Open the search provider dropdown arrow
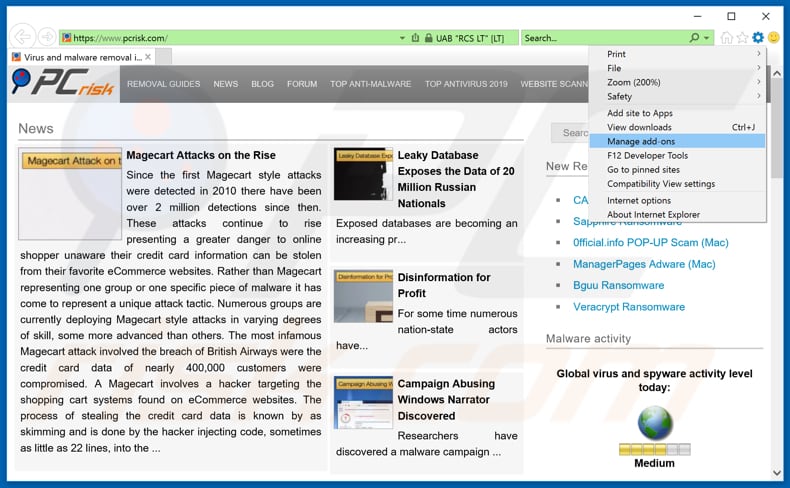790x488 pixels. point(706,38)
